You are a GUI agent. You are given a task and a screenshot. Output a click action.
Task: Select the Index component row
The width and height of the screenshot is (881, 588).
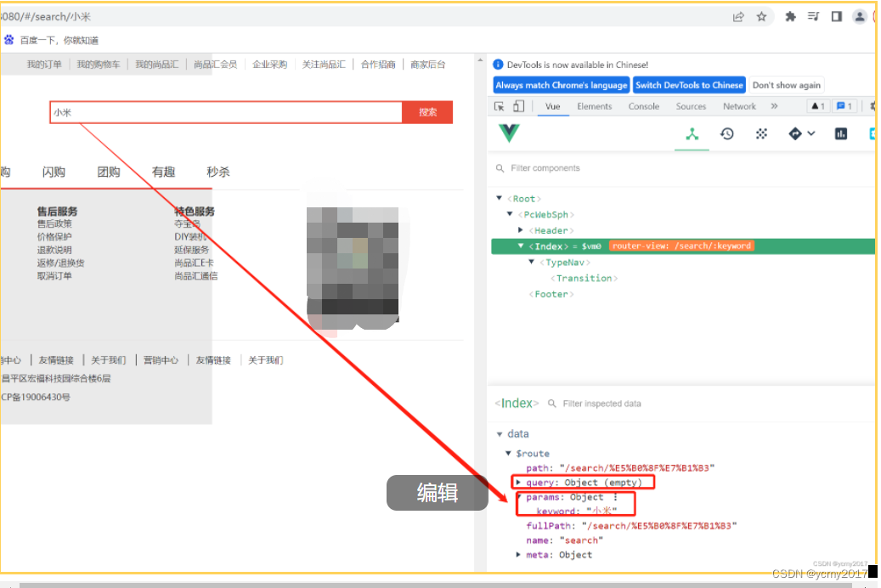click(683, 246)
